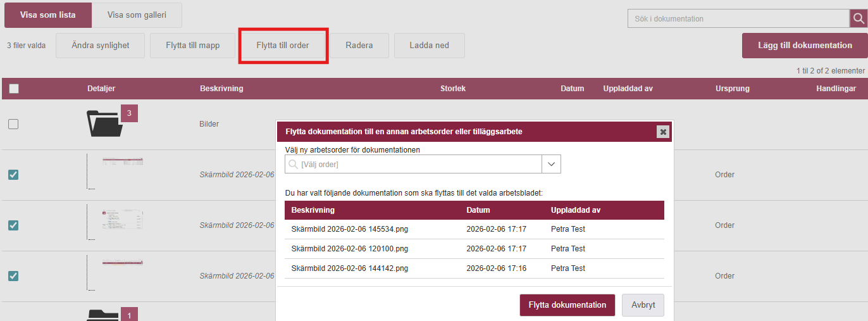
Task: Open Lägg till dokumentation
Action: pos(805,46)
